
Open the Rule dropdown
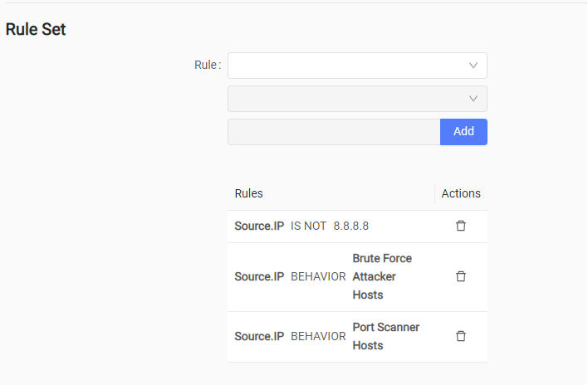(357, 66)
